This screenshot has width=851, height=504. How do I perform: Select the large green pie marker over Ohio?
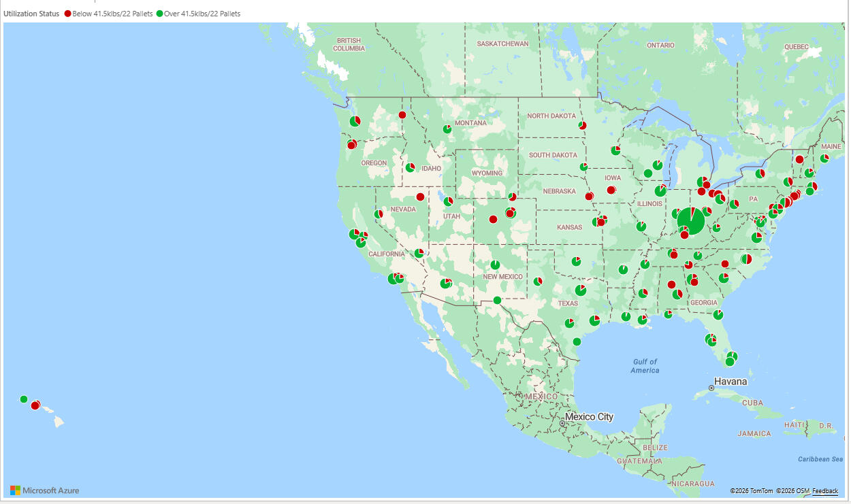click(x=690, y=220)
